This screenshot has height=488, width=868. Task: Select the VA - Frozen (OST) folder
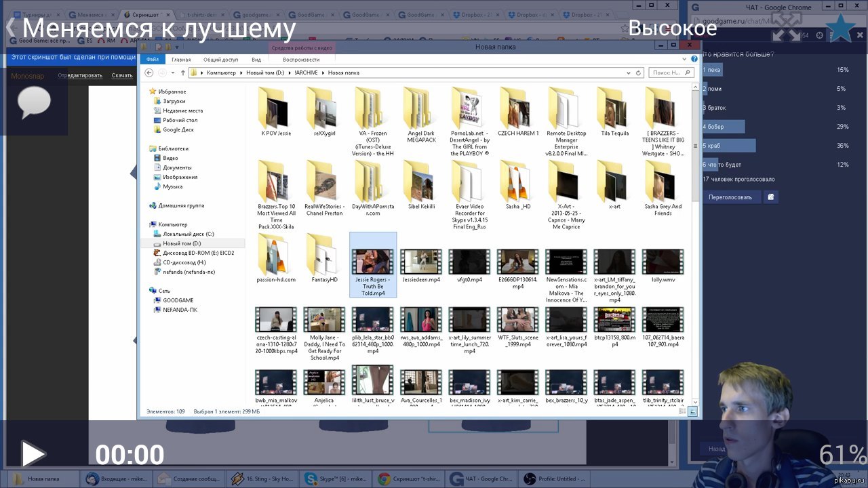click(372, 122)
